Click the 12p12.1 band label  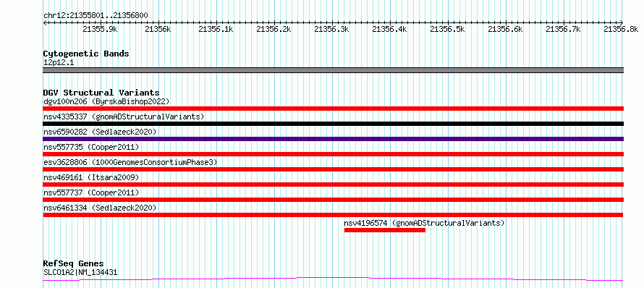click(59, 63)
